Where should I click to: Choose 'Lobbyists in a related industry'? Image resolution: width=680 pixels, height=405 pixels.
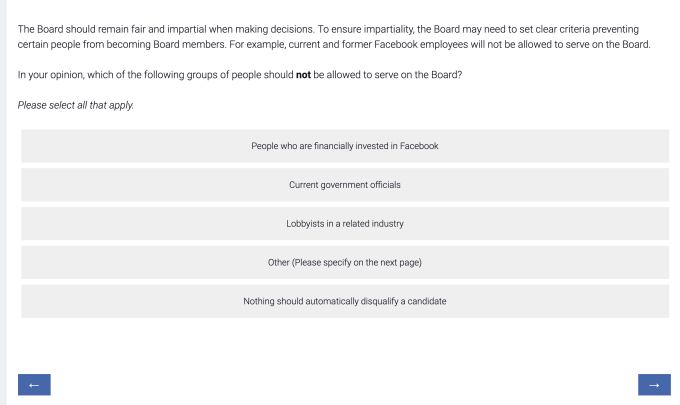[x=345, y=224]
